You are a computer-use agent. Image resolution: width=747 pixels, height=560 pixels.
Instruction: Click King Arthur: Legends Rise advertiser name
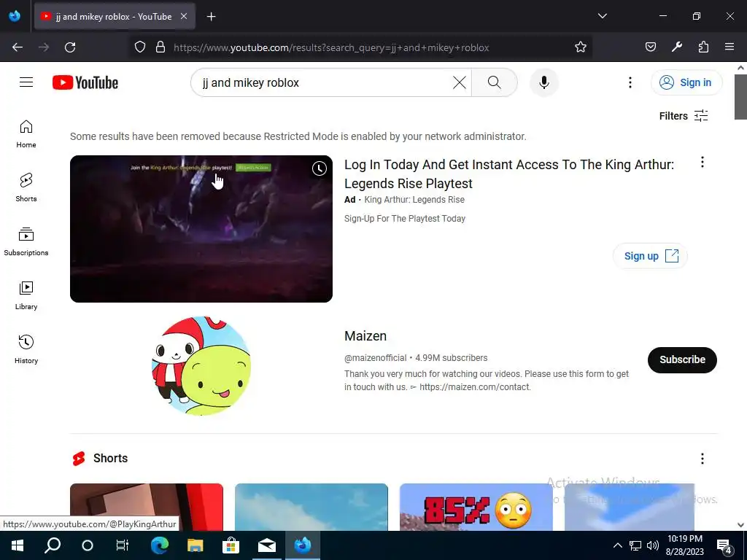414,200
